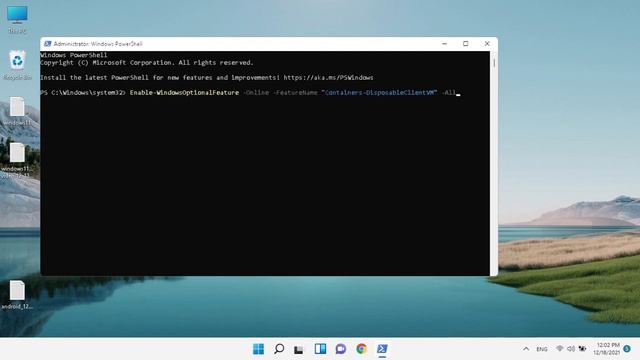Open the Widgets panel from taskbar
This screenshot has height=360, width=640.
click(320, 349)
